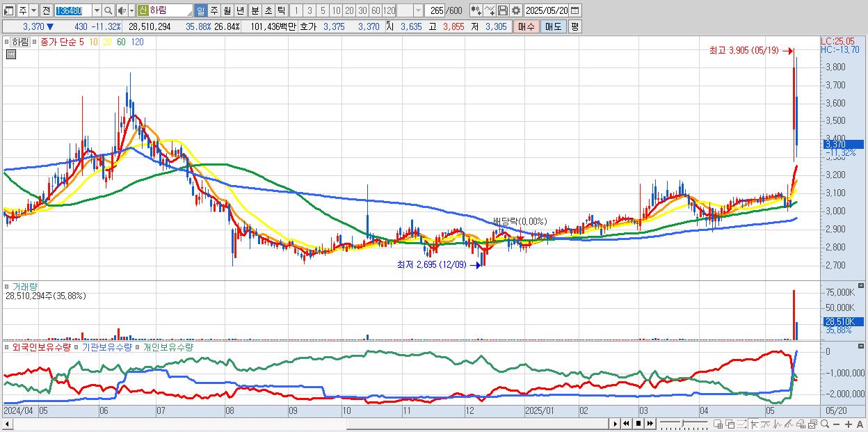Choose the 60 interval button
Viewport: 868px width, 432px height.
pyautogui.click(x=376, y=10)
